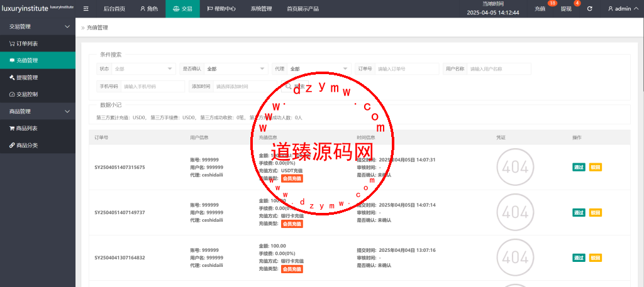Open 404 voucher image for order SY2504051407149737
644x287 pixels.
click(x=515, y=212)
